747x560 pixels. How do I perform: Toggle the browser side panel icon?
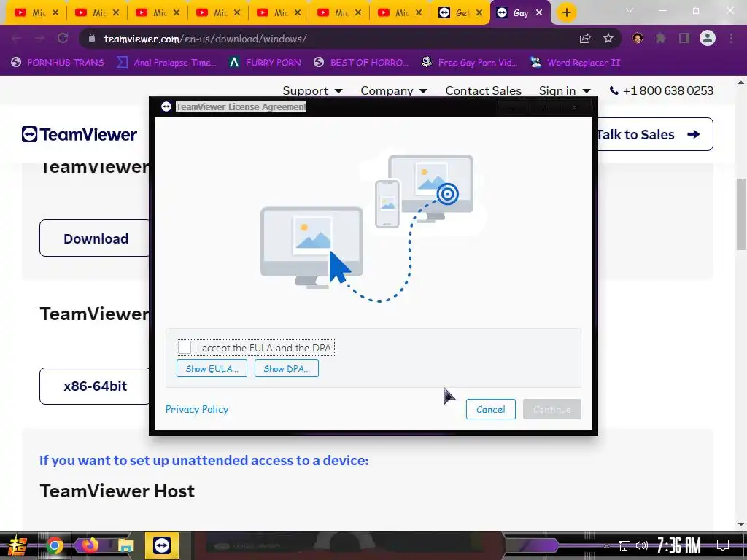[x=684, y=38]
